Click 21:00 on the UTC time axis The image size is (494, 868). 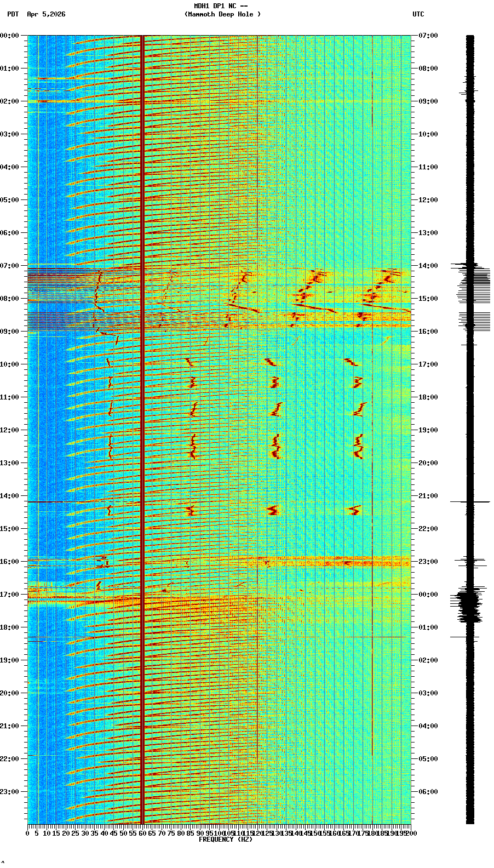pyautogui.click(x=428, y=496)
